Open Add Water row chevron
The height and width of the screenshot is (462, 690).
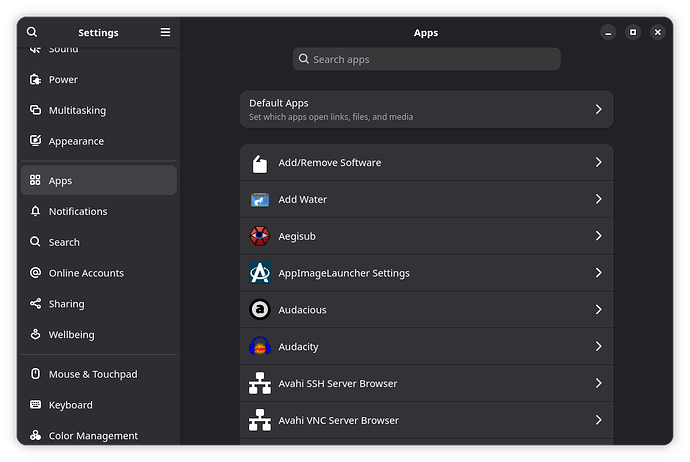coord(598,199)
